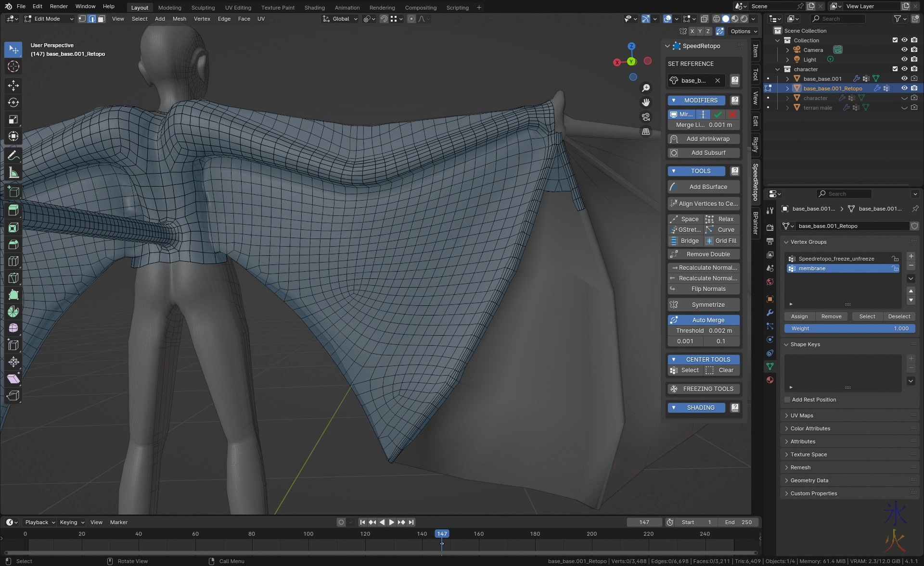The width and height of the screenshot is (924, 566).
Task: Open the Sculpting workspace tab
Action: tap(203, 8)
